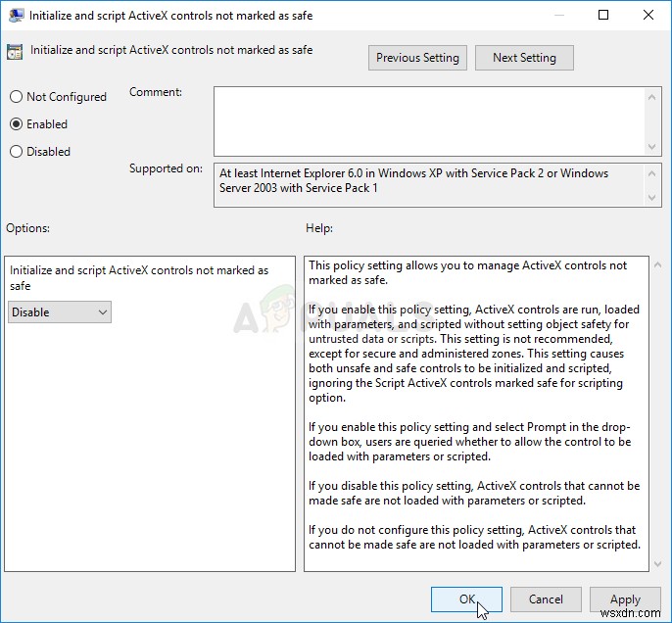Click the Cancel button
This screenshot has height=623, width=672.
[546, 599]
